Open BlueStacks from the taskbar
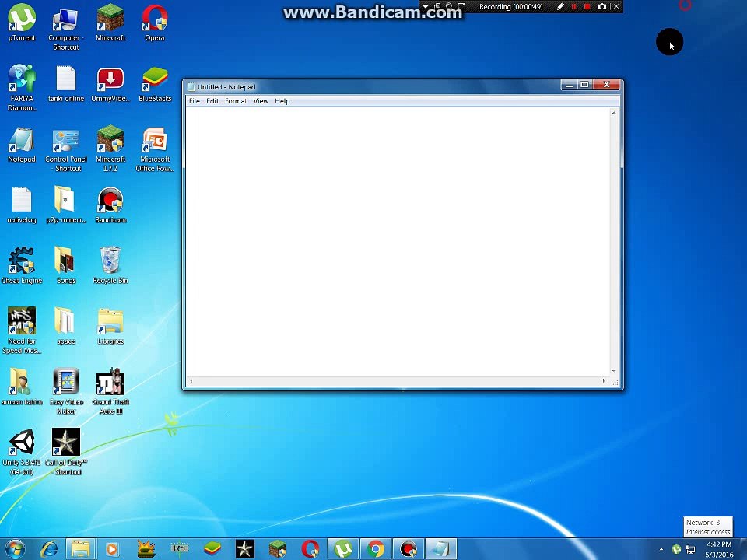 point(212,549)
